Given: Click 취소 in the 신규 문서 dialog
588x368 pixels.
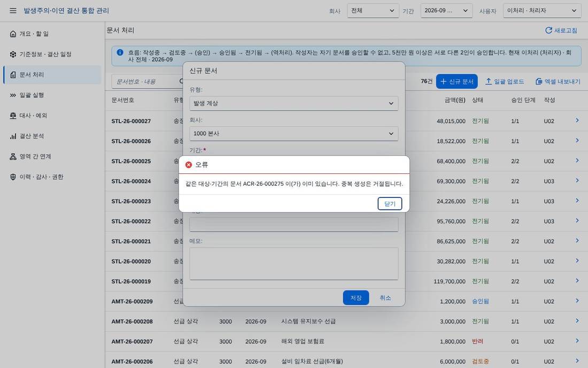Looking at the screenshot, I should (385, 298).
